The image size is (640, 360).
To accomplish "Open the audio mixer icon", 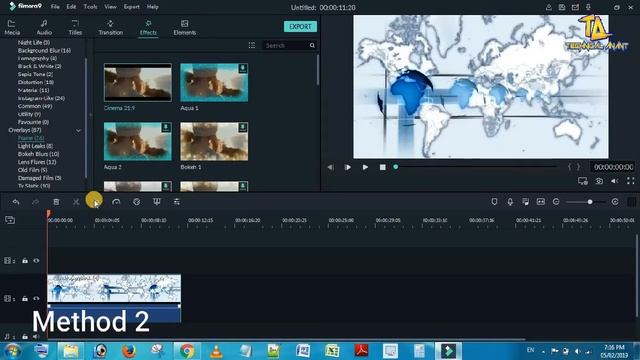I will coord(526,202).
